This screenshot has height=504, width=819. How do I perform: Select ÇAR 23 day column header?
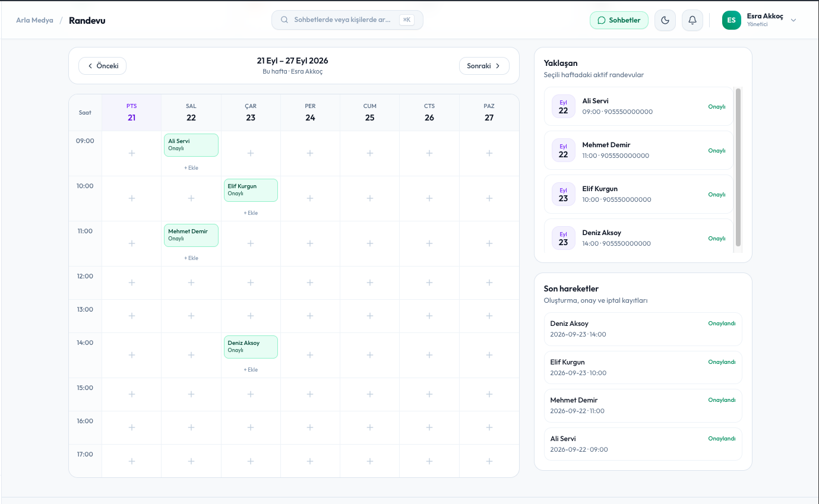coord(251,113)
